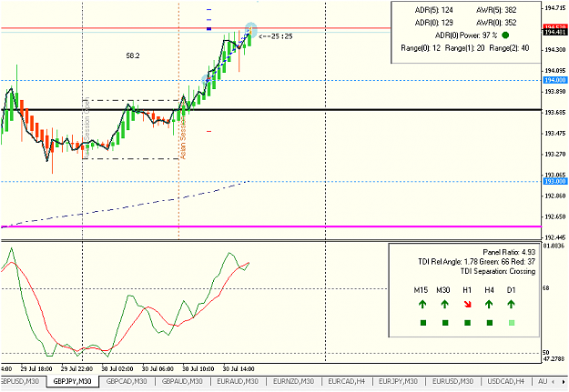Click the Range(0): 12 value
Image resolution: width=569 pixels, height=392 pixels.
[421, 48]
